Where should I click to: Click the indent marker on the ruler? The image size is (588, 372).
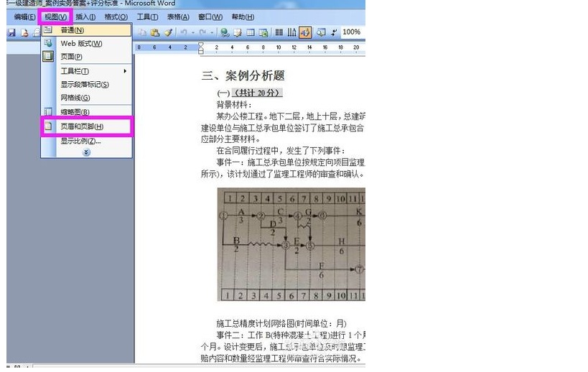coord(200,47)
